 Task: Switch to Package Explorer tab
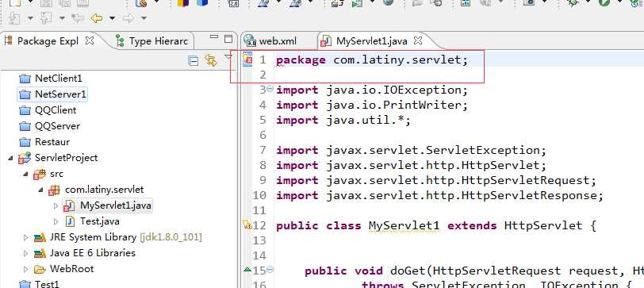point(48,41)
